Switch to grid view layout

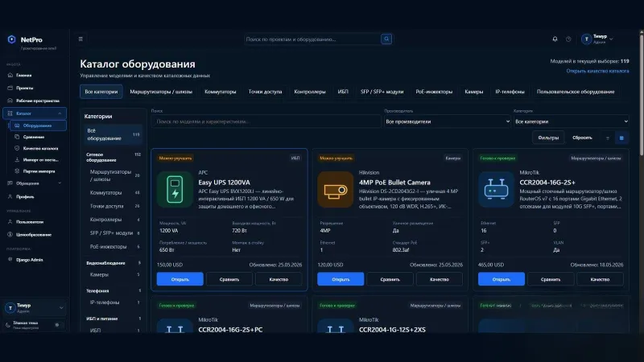621,138
